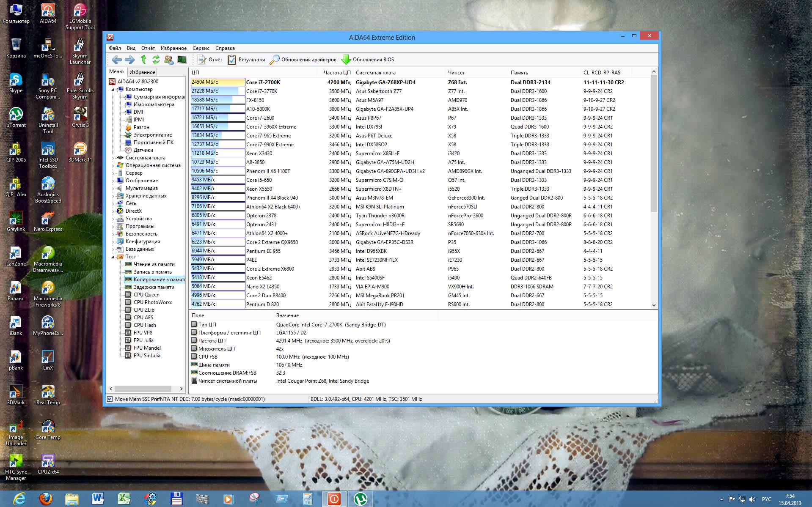Viewport: 812px width, 507px height.
Task: Select FPU Julia benchmark
Action: [x=143, y=340]
